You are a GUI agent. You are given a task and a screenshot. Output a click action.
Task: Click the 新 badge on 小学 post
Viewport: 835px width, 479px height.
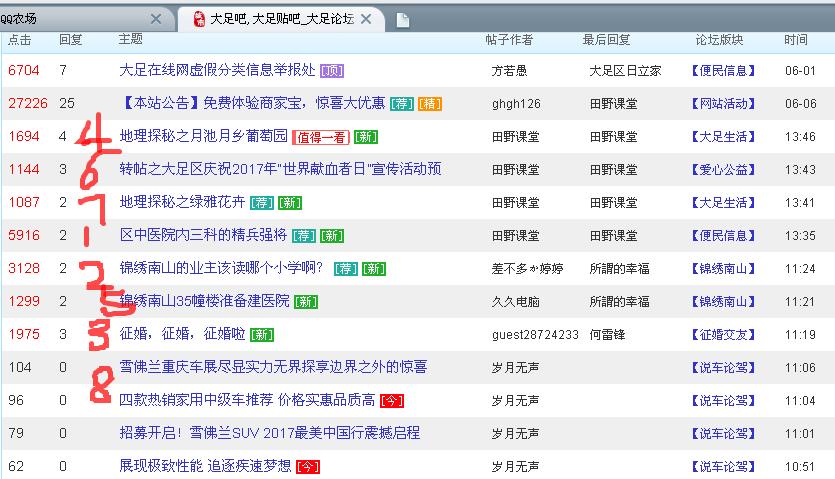[374, 269]
